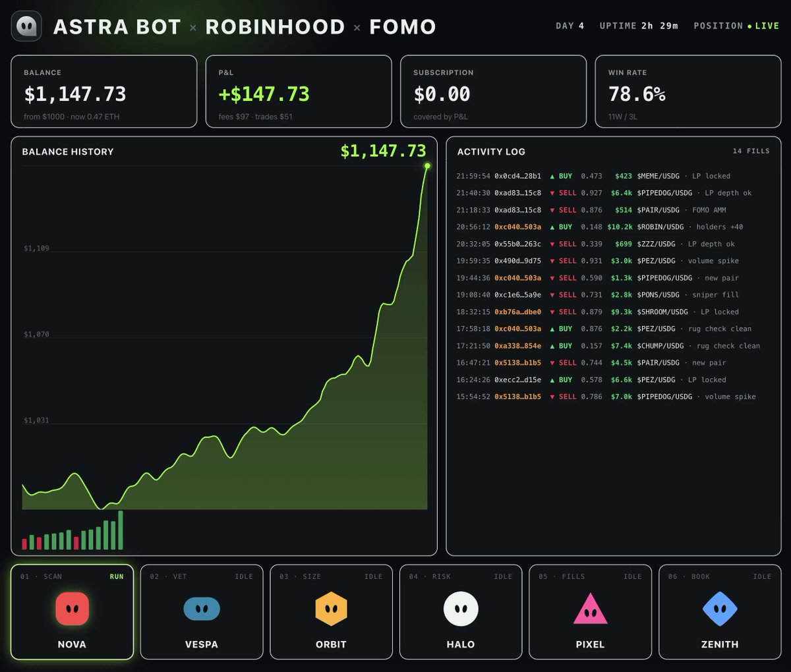
Task: Click the green LIVE position status dot
Action: (x=749, y=26)
